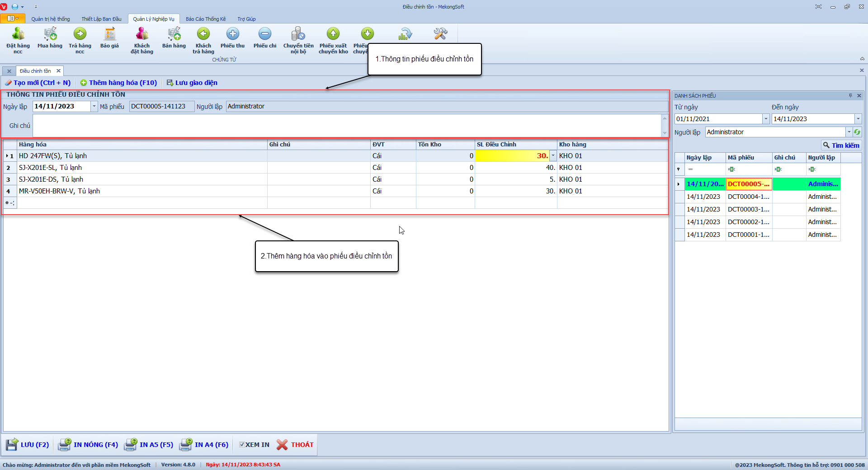Open the Thiết Lập Ban Đầu tab
The image size is (868, 470).
tap(101, 19)
